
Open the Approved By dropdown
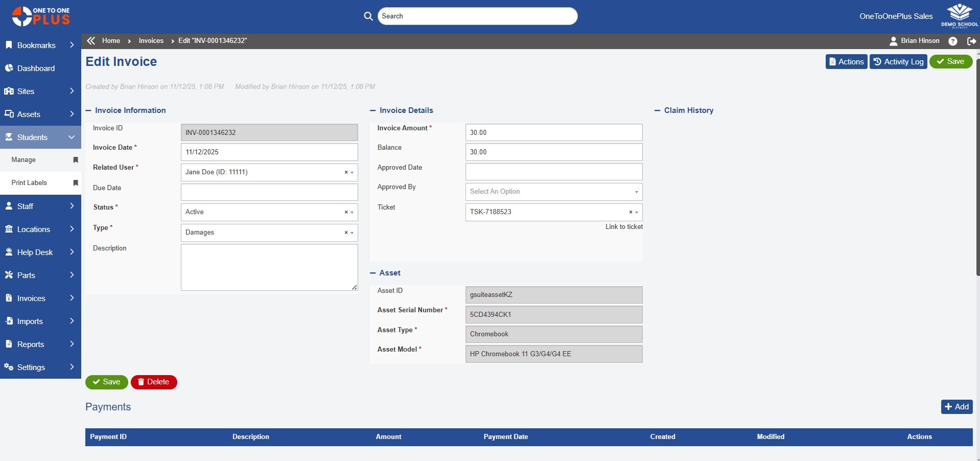[553, 192]
